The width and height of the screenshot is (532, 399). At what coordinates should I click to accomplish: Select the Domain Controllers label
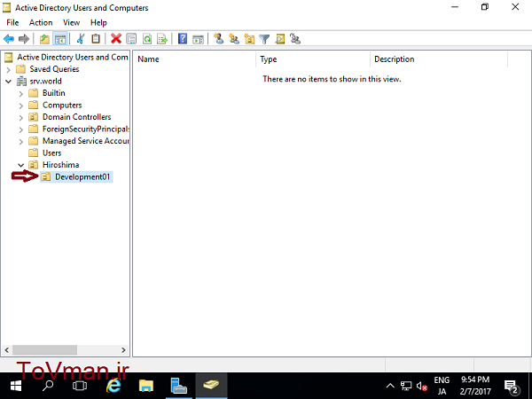pos(76,117)
